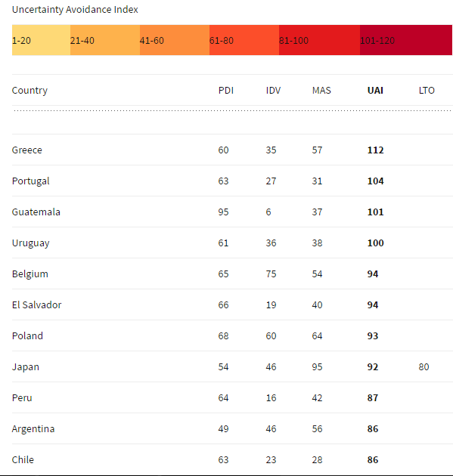Select the 21-40 legend color band
Image resolution: width=453 pixels, height=476 pixels.
pos(105,40)
